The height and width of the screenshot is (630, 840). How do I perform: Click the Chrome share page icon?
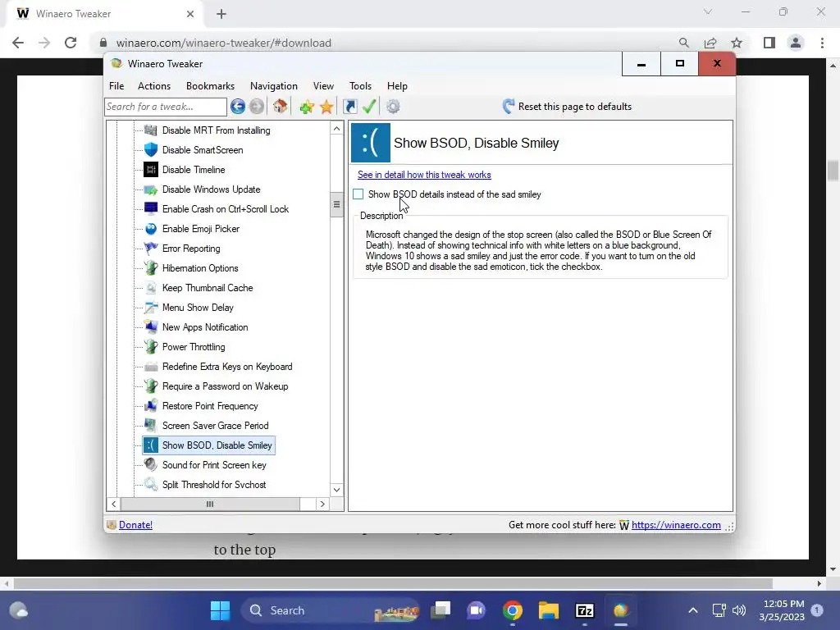(710, 43)
